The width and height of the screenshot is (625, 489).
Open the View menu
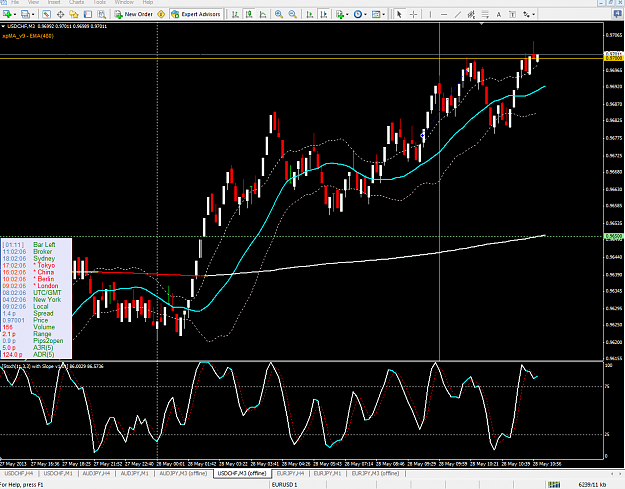(x=33, y=2)
